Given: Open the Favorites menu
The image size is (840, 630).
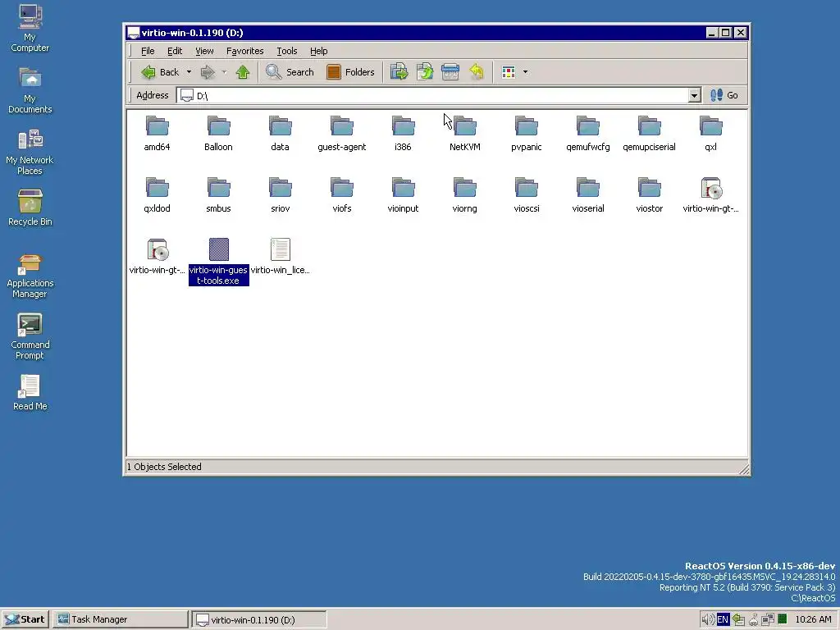Looking at the screenshot, I should coord(244,51).
